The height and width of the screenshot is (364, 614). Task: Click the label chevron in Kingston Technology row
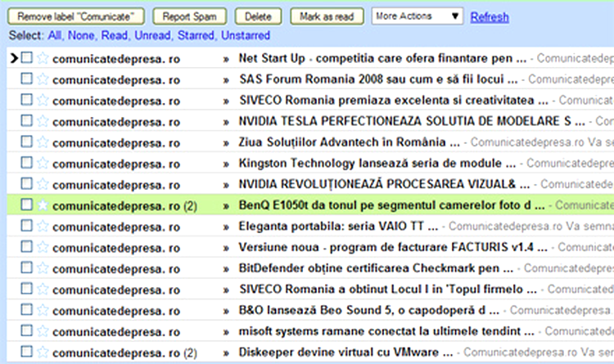coord(226,164)
